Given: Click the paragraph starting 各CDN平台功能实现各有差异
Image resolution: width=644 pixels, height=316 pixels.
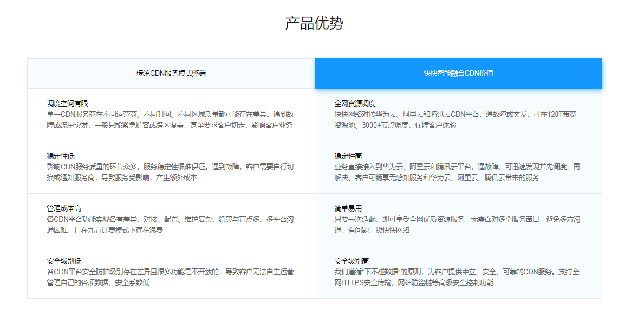Looking at the screenshot, I should point(170,225).
